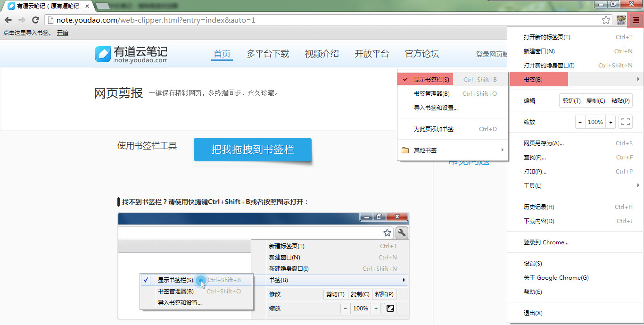Click the 使用书签栏工具 label

coord(147,146)
